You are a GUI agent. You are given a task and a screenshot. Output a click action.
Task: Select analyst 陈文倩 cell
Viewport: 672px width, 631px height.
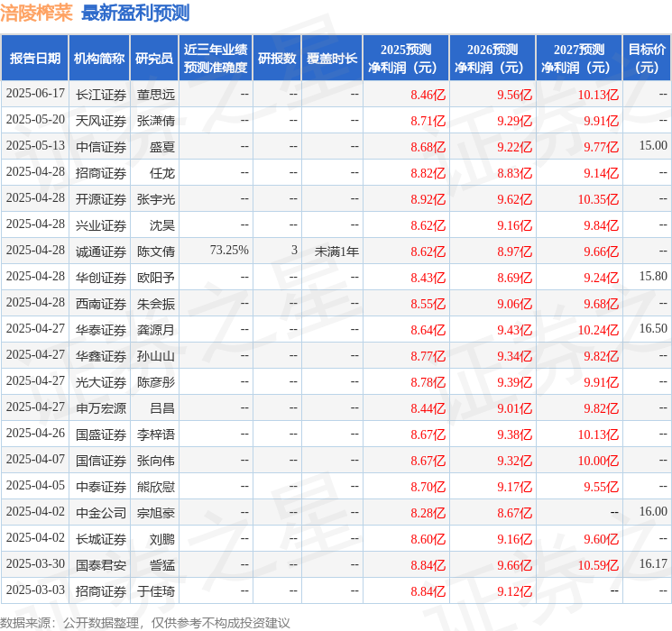tap(155, 251)
